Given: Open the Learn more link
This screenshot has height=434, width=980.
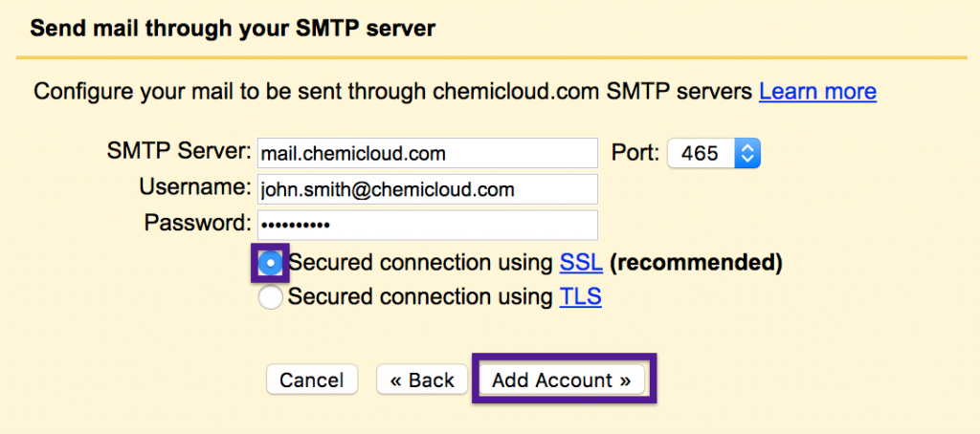Looking at the screenshot, I should point(817,92).
